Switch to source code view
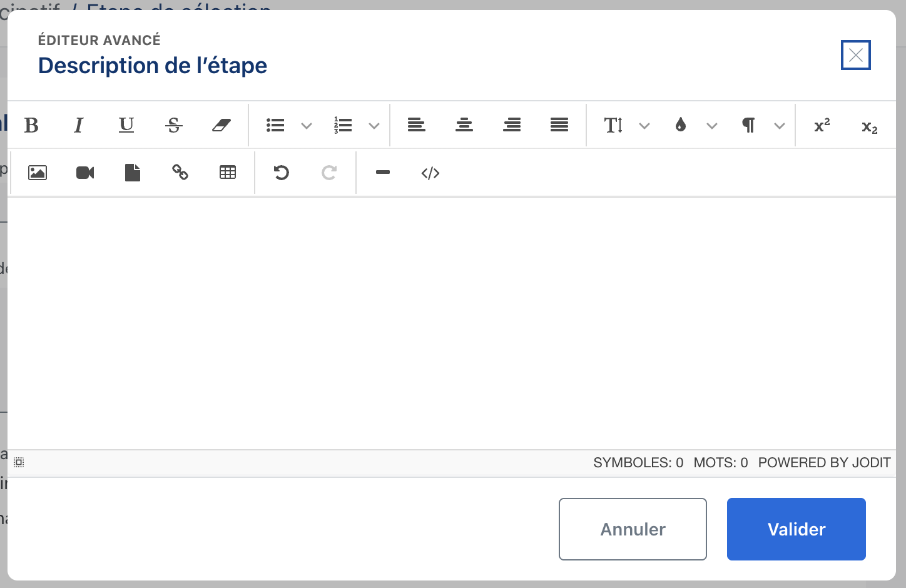This screenshot has height=588, width=906. pos(430,173)
